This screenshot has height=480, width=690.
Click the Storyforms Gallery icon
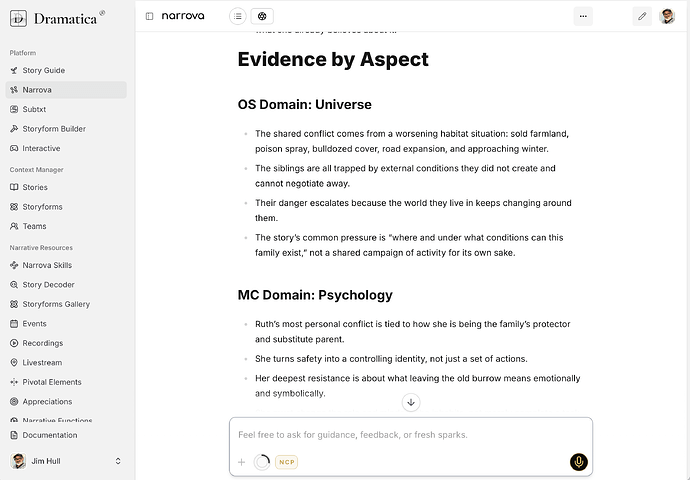tap(14, 304)
